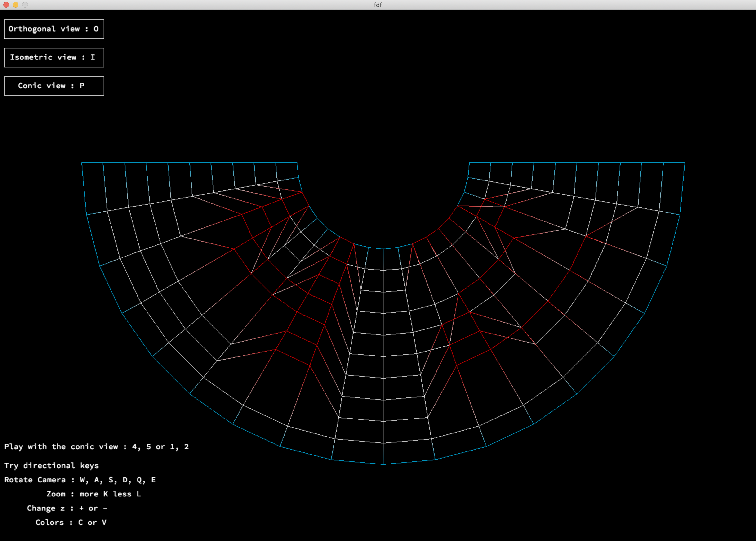Click the wireframe's top-left blue corner vertex
This screenshot has width=756, height=541.
click(x=82, y=163)
